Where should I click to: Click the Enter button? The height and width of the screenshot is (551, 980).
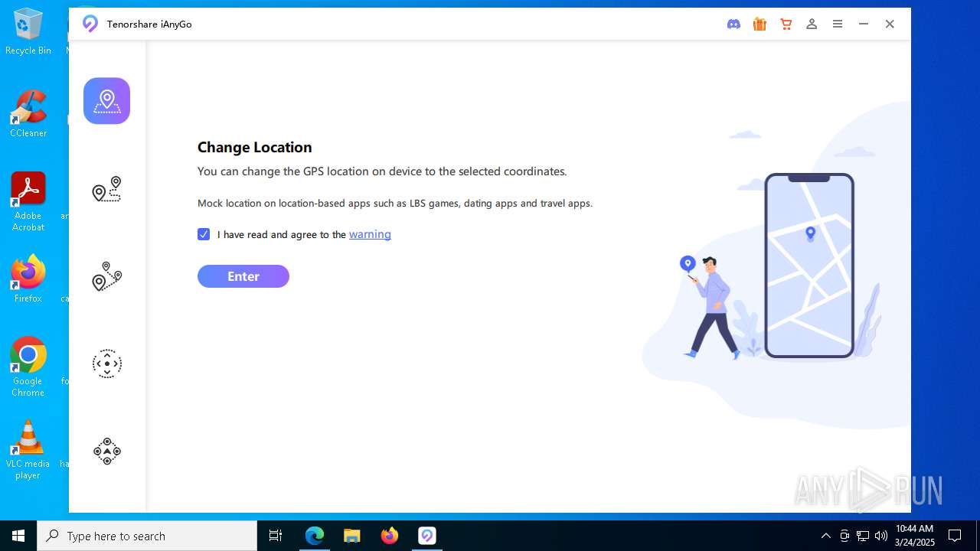(243, 276)
